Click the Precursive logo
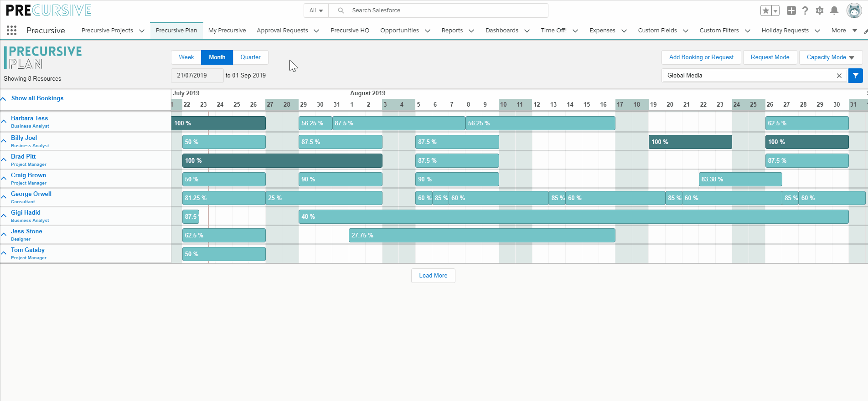The image size is (868, 401). coord(49,10)
